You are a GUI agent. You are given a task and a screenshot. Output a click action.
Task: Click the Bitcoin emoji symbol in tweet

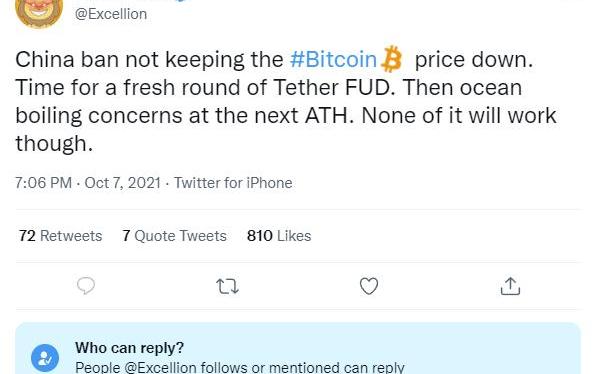pyautogui.click(x=391, y=59)
